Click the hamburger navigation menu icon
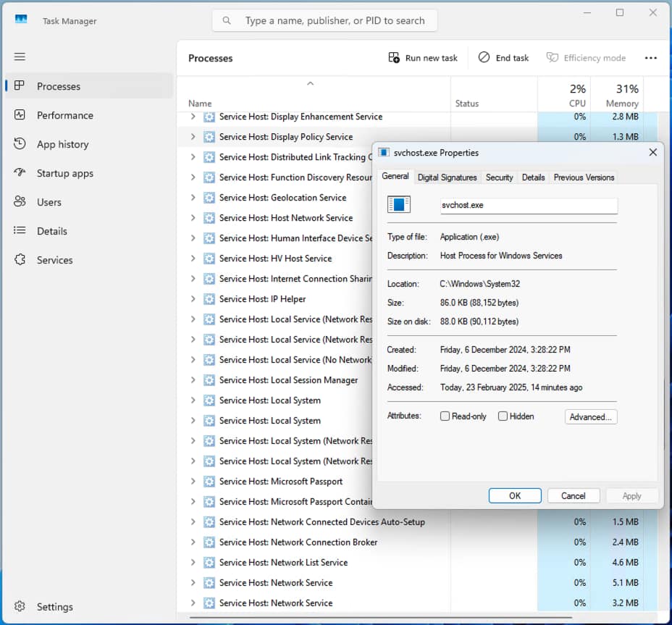This screenshot has width=672, height=625. [x=20, y=56]
